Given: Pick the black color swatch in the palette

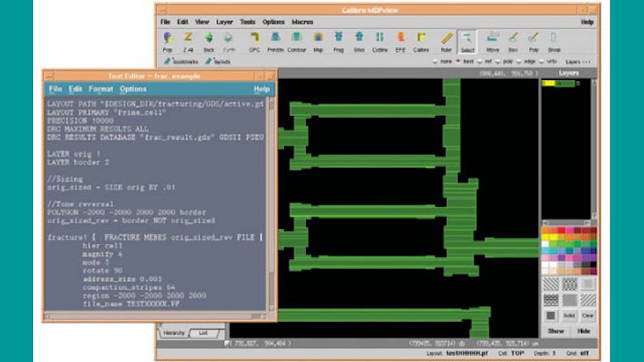Looking at the screenshot, I should tap(593, 265).
